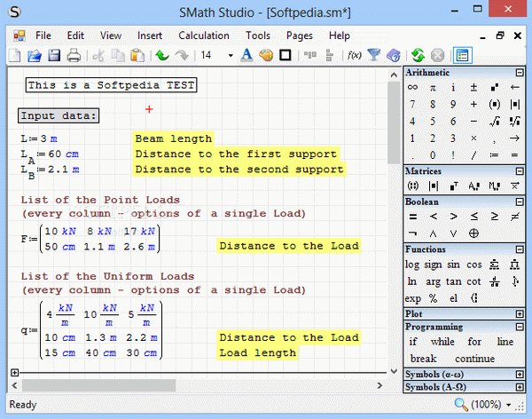Insert the Boolean XOR operator
Image resolution: width=532 pixels, height=419 pixels.
point(474,233)
